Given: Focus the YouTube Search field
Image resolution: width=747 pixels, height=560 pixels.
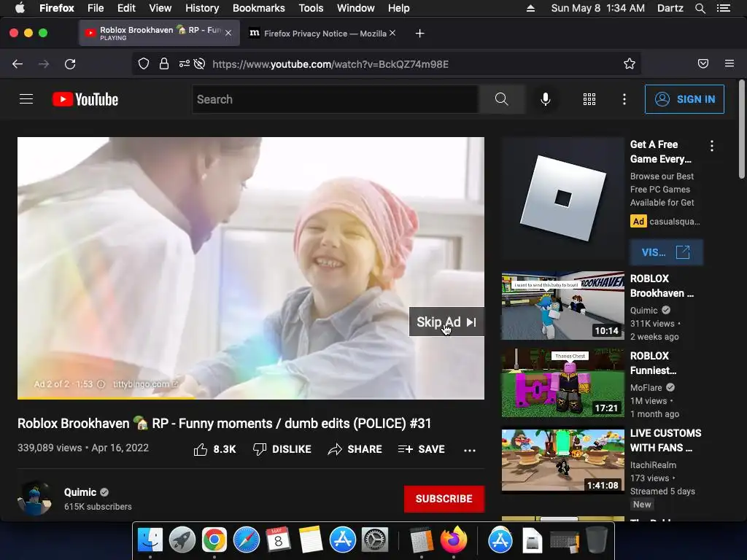Looking at the screenshot, I should (336, 99).
